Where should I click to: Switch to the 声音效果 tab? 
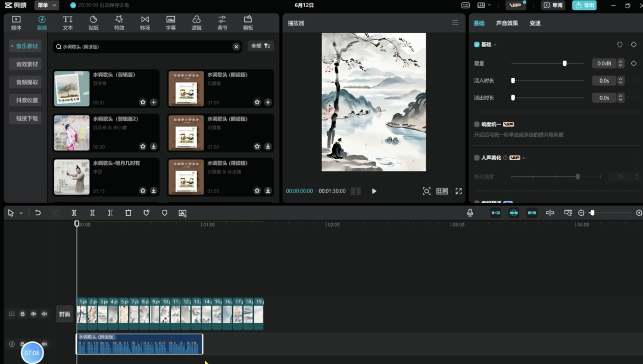click(x=507, y=23)
